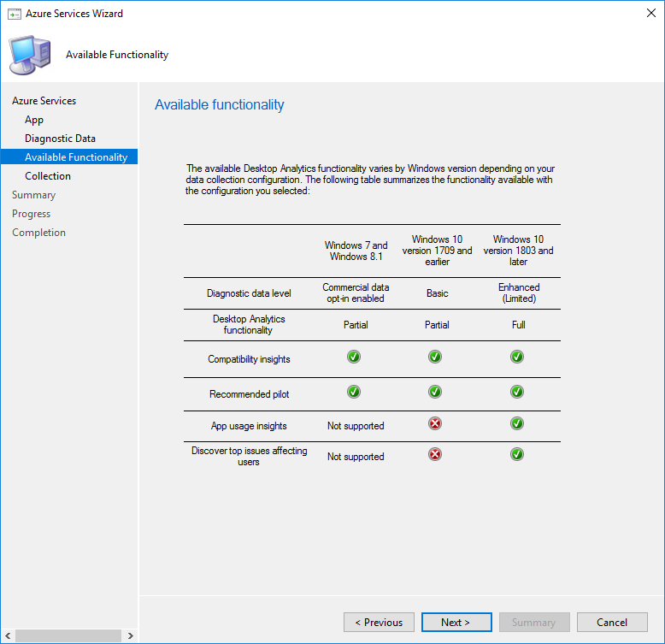Click 'Partial' cell under version 1709 column
This screenshot has width=665, height=644.
[437, 325]
